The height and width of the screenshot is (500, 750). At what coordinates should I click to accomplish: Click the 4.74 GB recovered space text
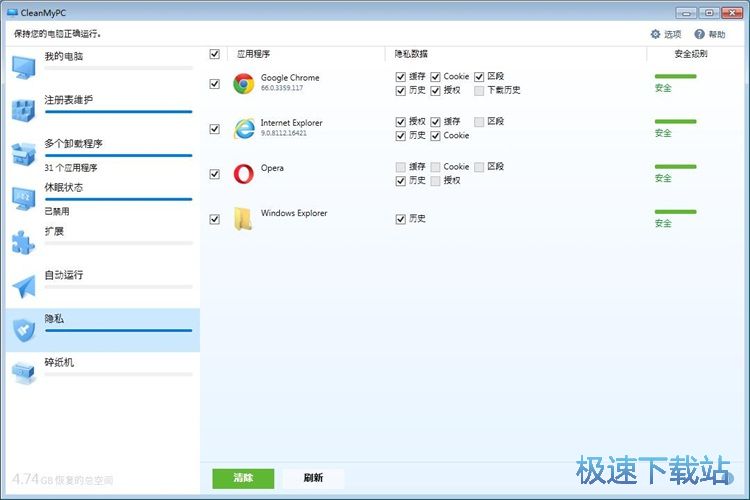tap(62, 479)
